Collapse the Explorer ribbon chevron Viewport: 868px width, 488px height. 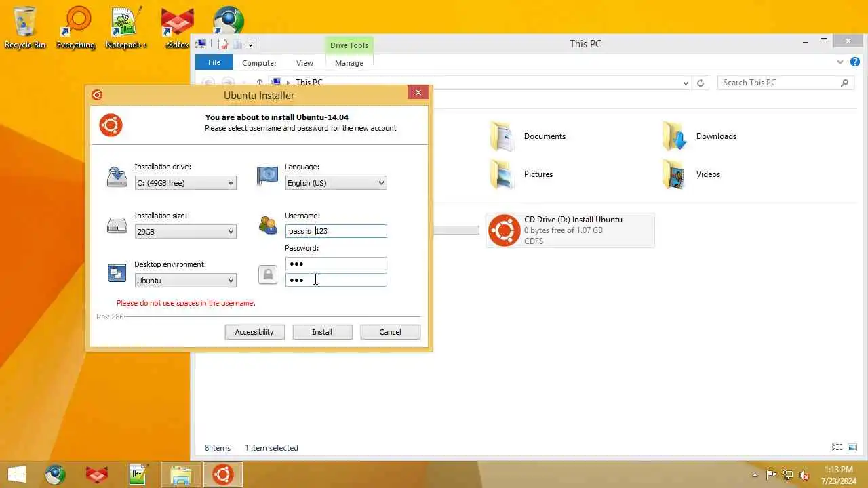(x=841, y=62)
